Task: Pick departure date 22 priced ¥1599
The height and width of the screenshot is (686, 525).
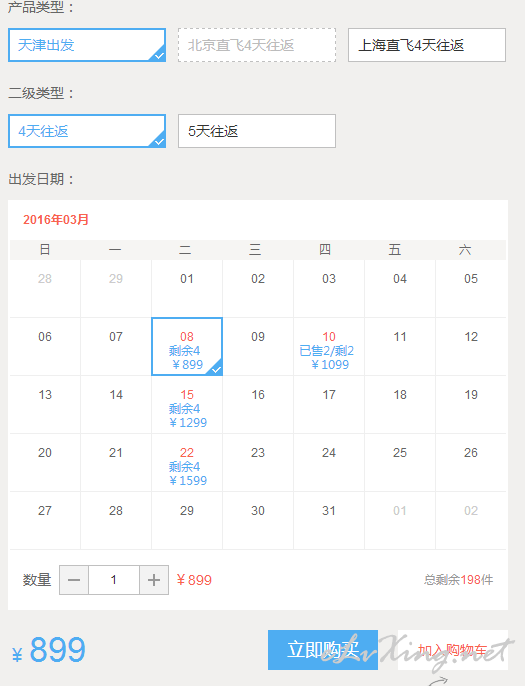Action: point(187,462)
